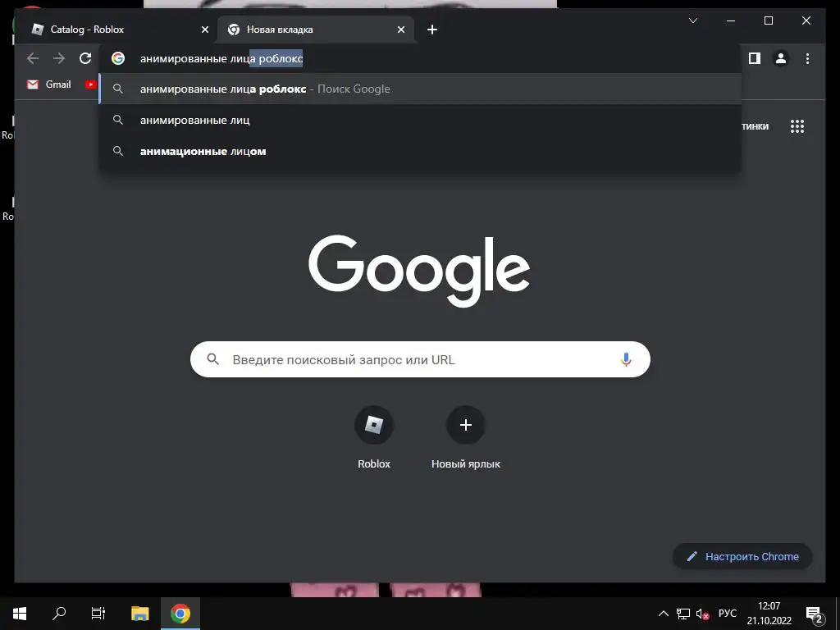
Task: Select the Новая вкладка tab
Action: coord(315,30)
